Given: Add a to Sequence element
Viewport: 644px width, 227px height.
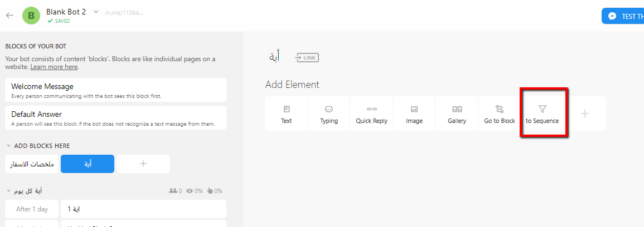Looking at the screenshot, I should coord(542,113).
